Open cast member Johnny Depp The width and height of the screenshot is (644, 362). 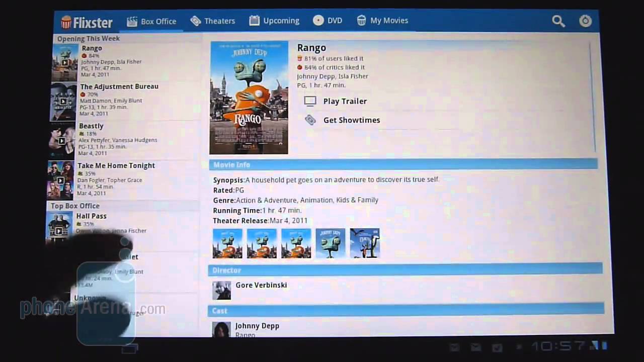[257, 326]
